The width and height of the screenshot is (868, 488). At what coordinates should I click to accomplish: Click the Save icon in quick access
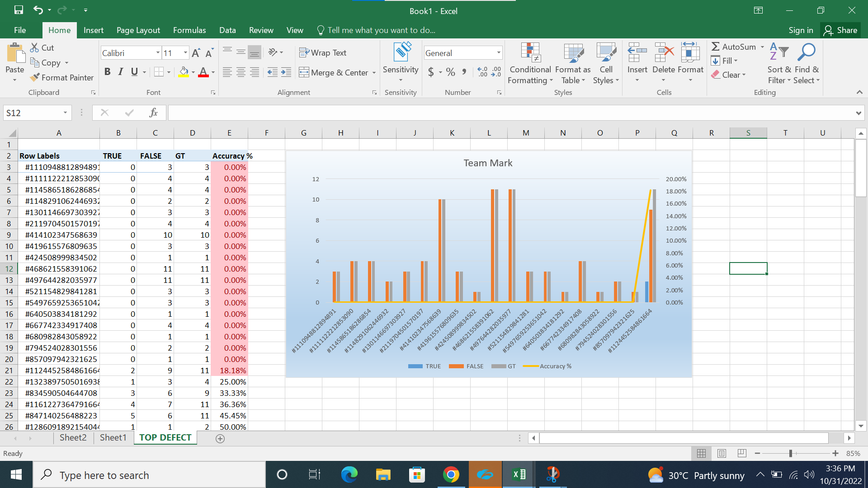point(19,10)
